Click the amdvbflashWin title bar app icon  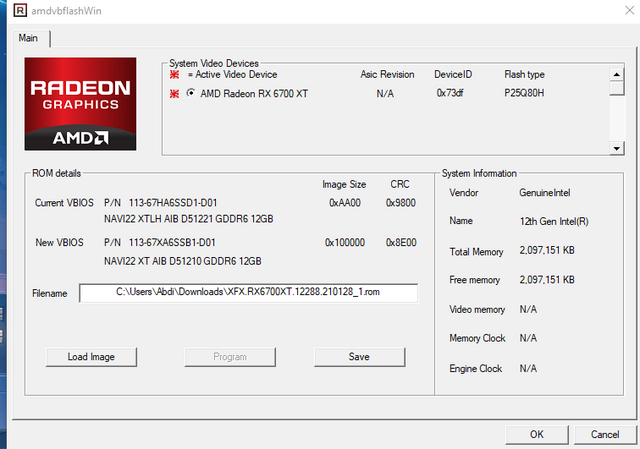tap(20, 10)
